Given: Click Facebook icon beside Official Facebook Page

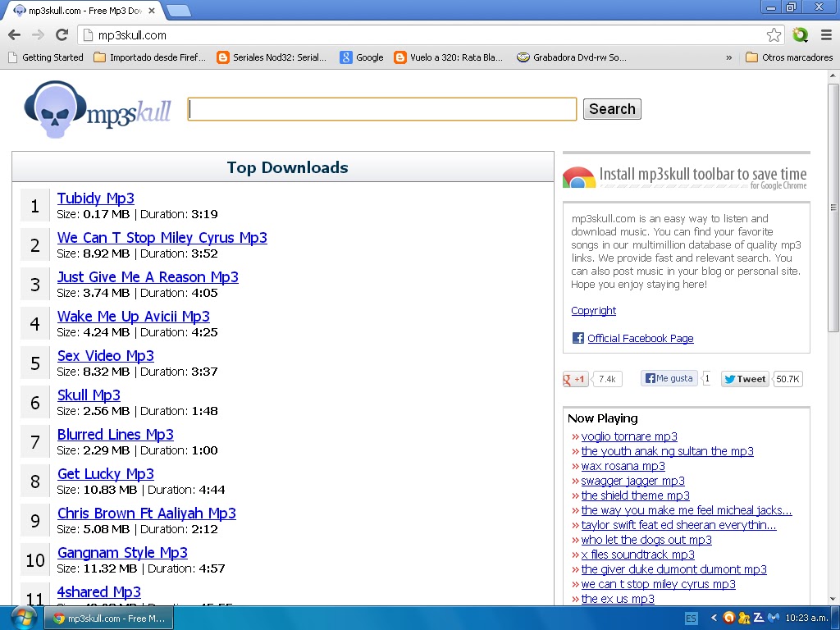Looking at the screenshot, I should [578, 338].
